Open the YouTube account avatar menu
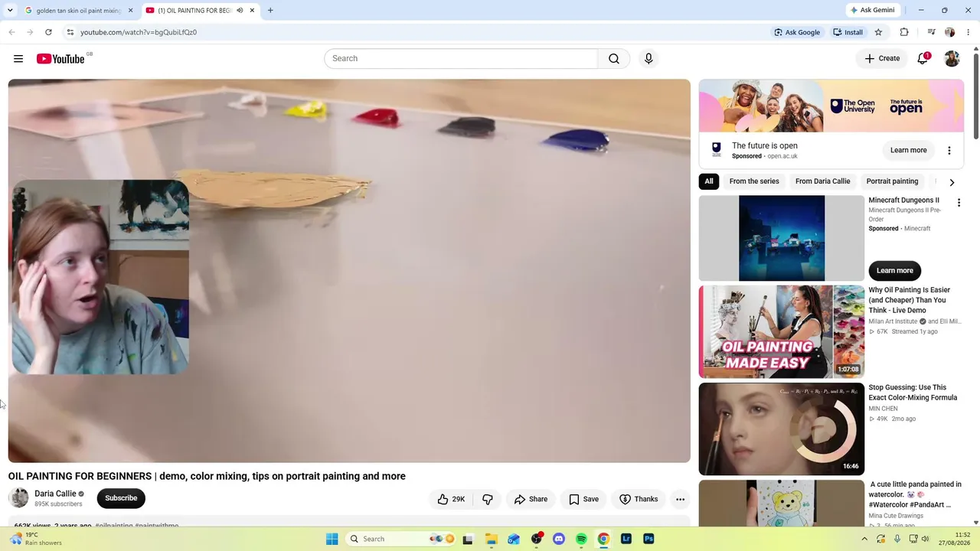 pos(952,59)
